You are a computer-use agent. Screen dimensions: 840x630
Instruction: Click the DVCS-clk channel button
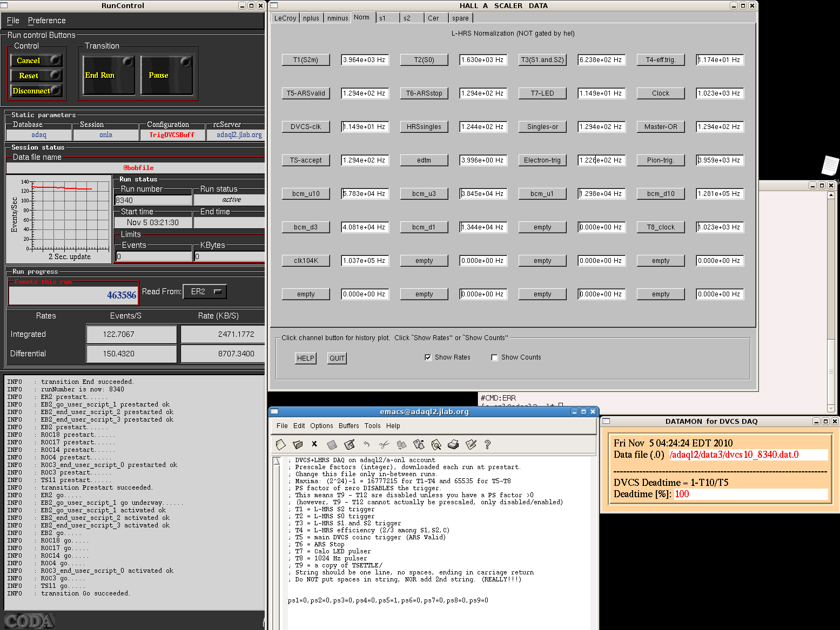(306, 127)
